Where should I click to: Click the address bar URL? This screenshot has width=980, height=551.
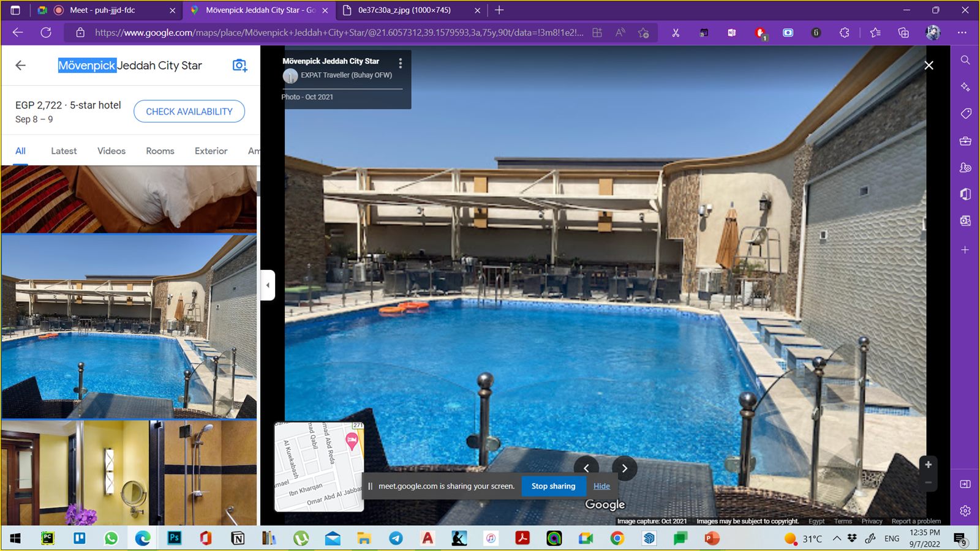339,32
